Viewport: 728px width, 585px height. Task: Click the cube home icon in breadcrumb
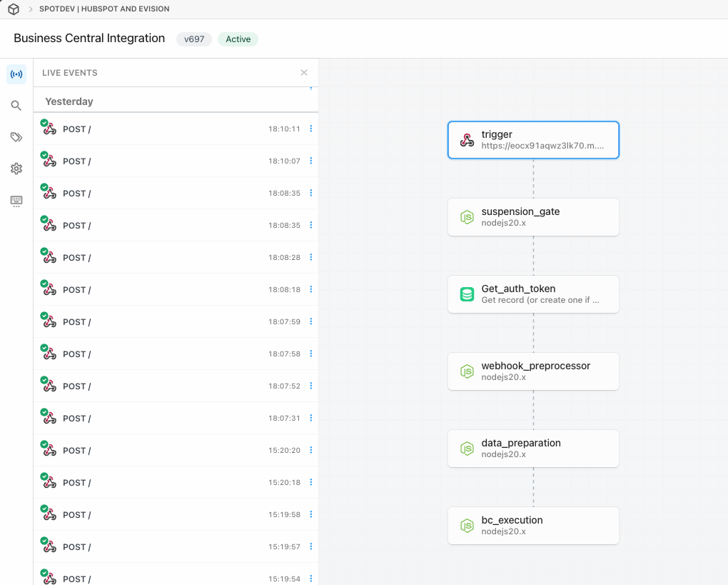(x=13, y=9)
